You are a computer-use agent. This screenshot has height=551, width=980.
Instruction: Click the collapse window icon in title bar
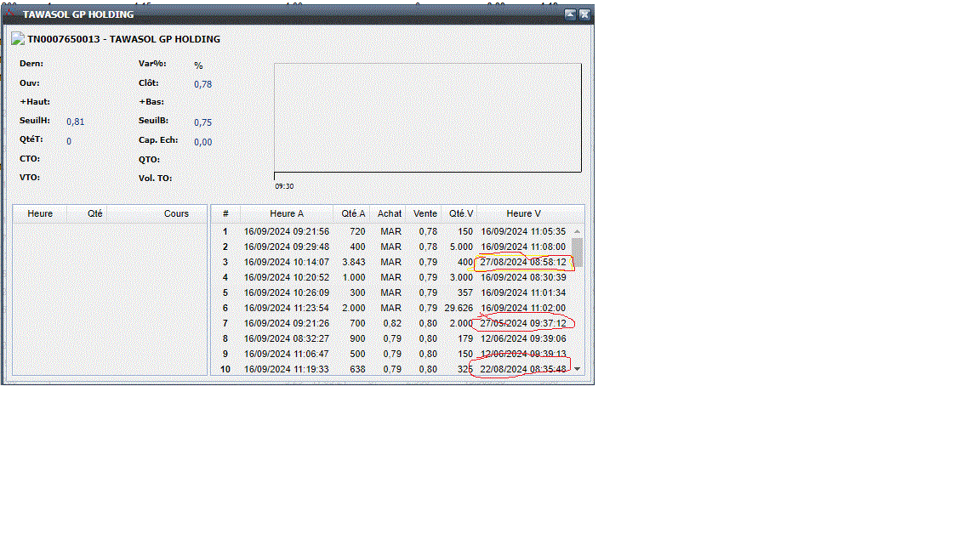pos(570,14)
